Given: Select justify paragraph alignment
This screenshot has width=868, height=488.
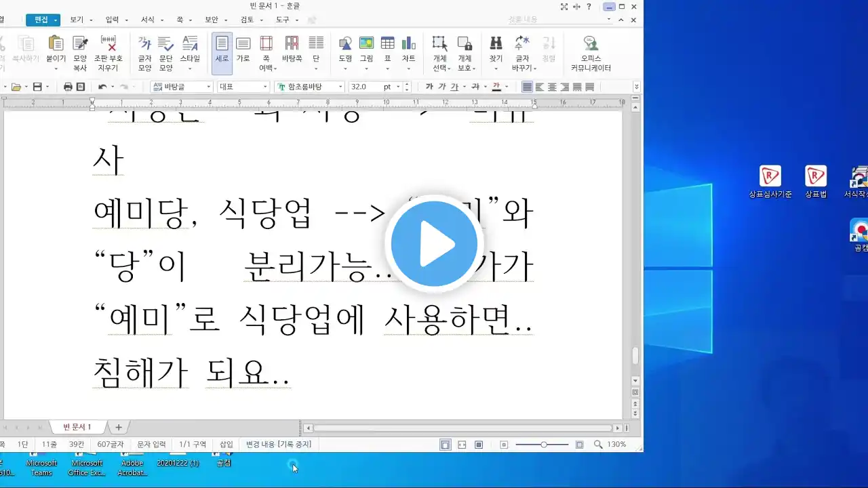Looking at the screenshot, I should click(527, 87).
